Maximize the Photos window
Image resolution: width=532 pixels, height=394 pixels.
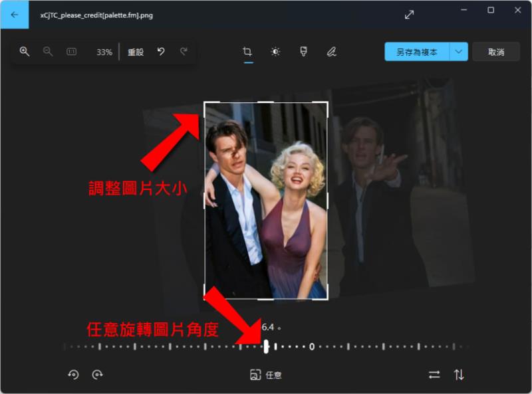click(x=491, y=10)
